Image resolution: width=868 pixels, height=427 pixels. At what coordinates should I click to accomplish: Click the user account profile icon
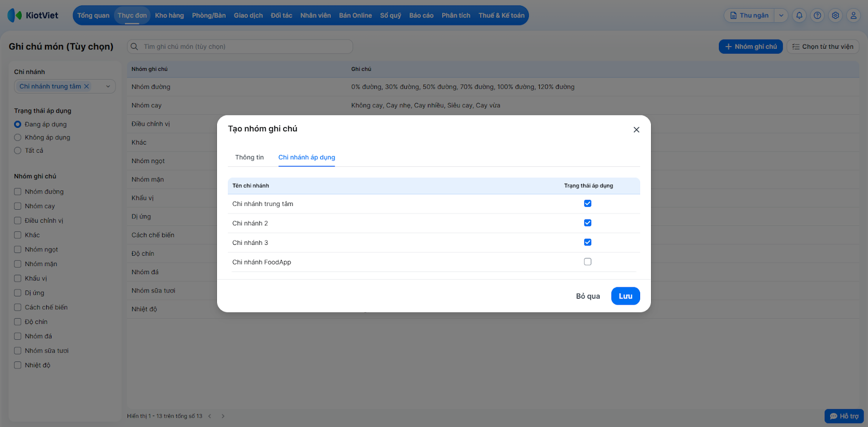(x=853, y=16)
